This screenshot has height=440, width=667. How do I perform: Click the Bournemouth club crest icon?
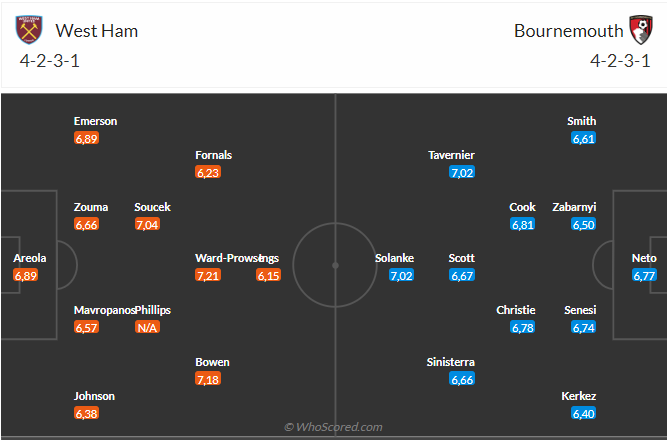641,30
